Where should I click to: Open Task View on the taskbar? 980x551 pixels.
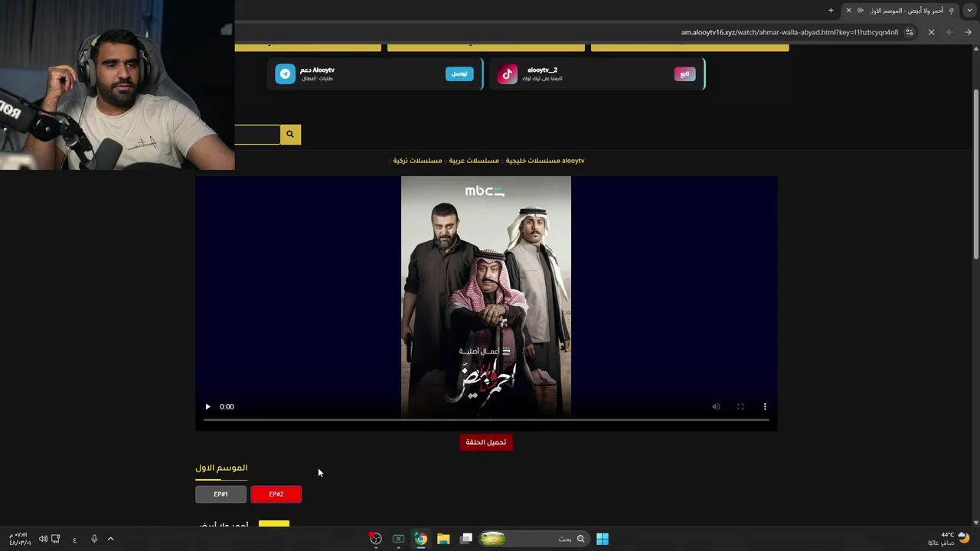pos(465,539)
